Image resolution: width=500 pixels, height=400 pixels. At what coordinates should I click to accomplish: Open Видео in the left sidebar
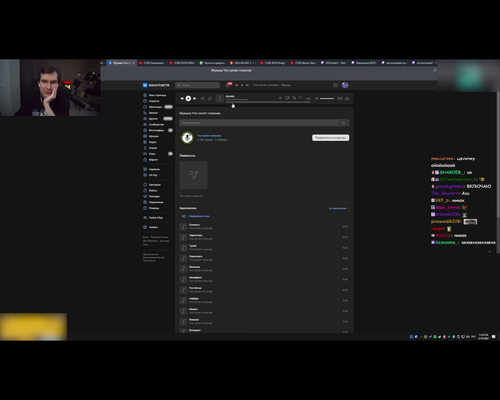point(150,142)
